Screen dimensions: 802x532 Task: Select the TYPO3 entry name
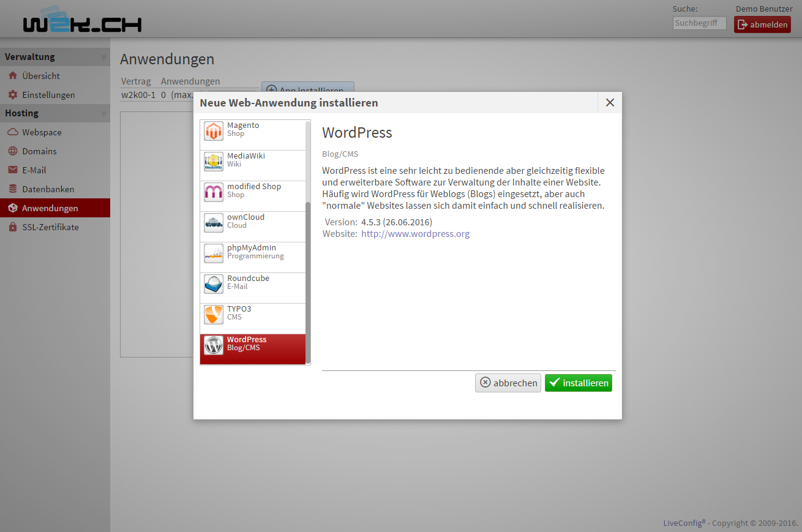[x=239, y=309]
